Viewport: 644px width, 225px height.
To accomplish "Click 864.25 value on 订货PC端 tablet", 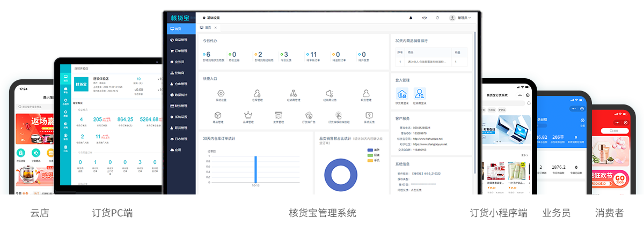I will click(x=125, y=119).
